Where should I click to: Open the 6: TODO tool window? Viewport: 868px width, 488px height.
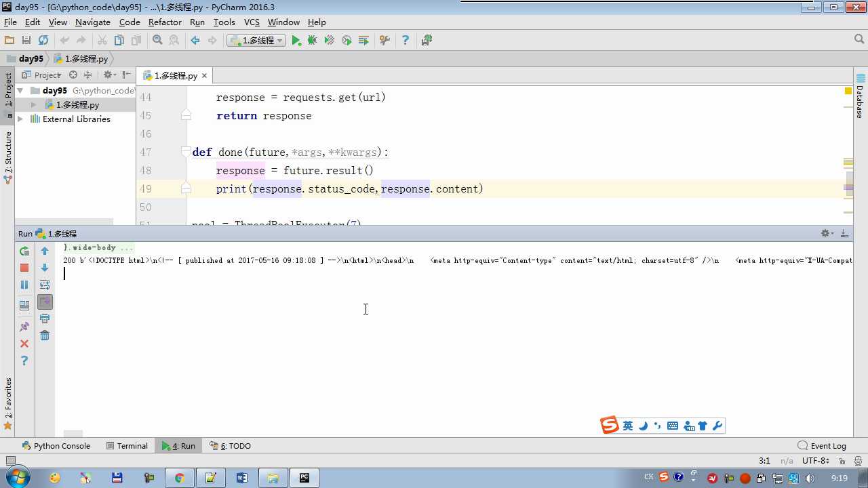click(x=231, y=446)
